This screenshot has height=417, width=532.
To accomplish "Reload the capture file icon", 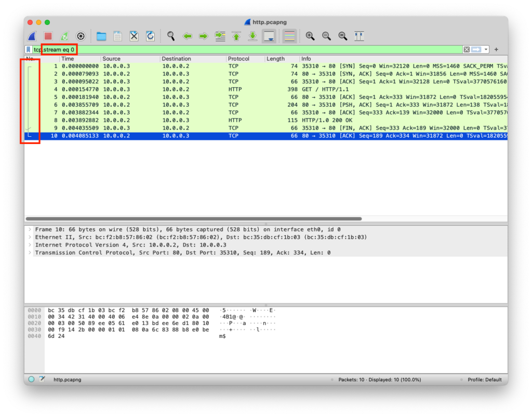I will (150, 36).
